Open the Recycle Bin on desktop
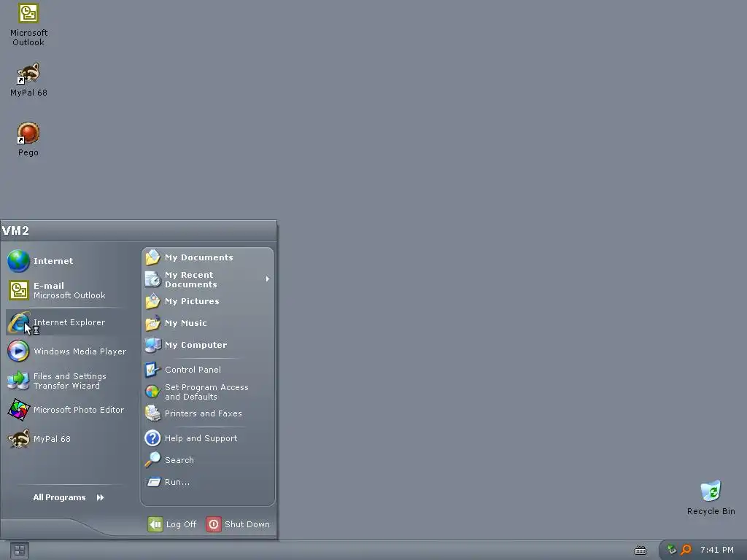The image size is (747, 560). [x=711, y=498]
